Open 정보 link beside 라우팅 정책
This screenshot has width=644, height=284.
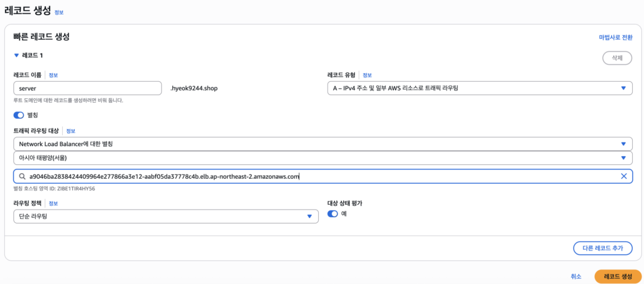53,203
